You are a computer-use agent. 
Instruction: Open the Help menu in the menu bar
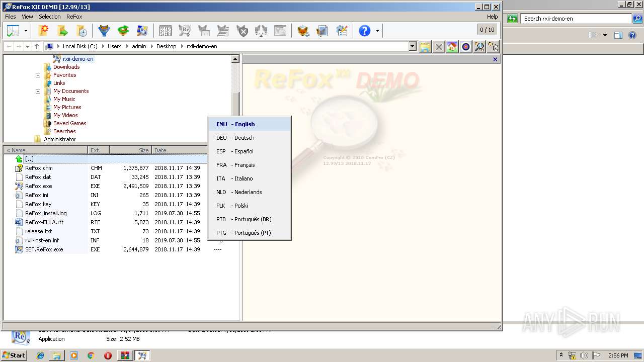[492, 17]
